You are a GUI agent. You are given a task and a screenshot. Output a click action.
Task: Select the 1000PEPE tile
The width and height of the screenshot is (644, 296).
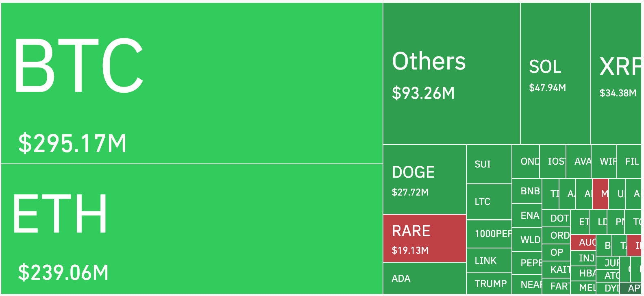(489, 234)
